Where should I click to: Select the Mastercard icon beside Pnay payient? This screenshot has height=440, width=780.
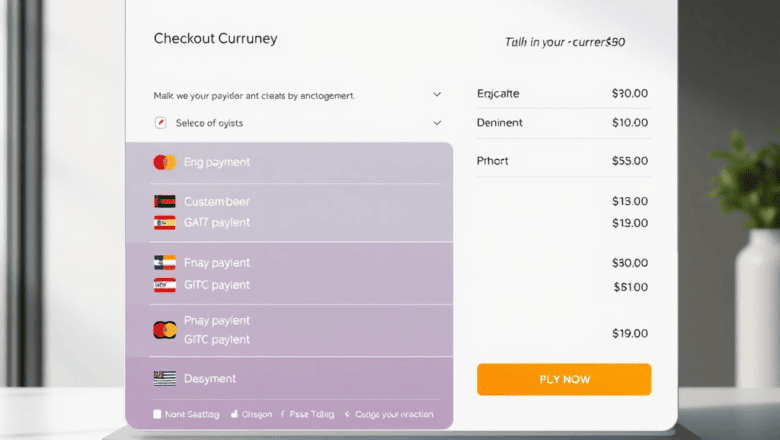click(165, 330)
